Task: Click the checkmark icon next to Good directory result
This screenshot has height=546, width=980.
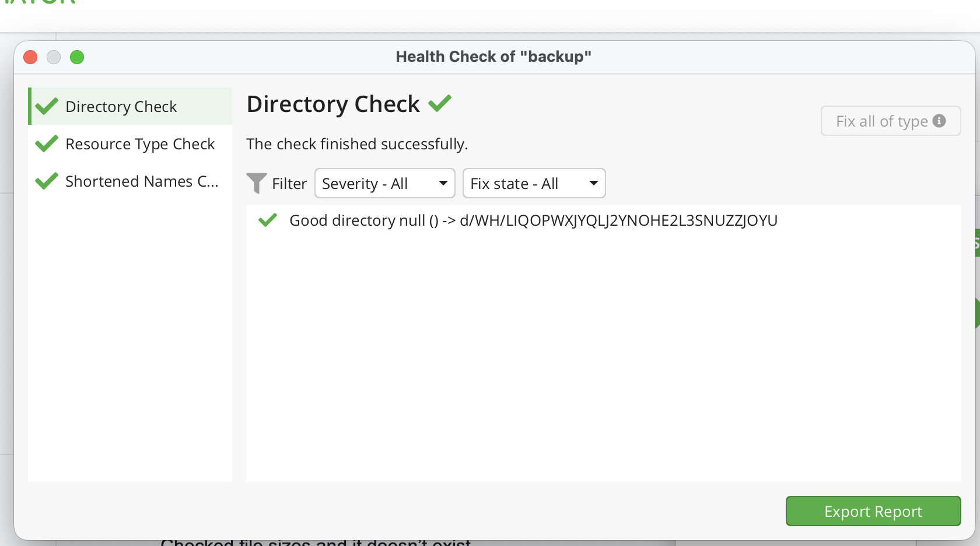Action: click(x=268, y=220)
